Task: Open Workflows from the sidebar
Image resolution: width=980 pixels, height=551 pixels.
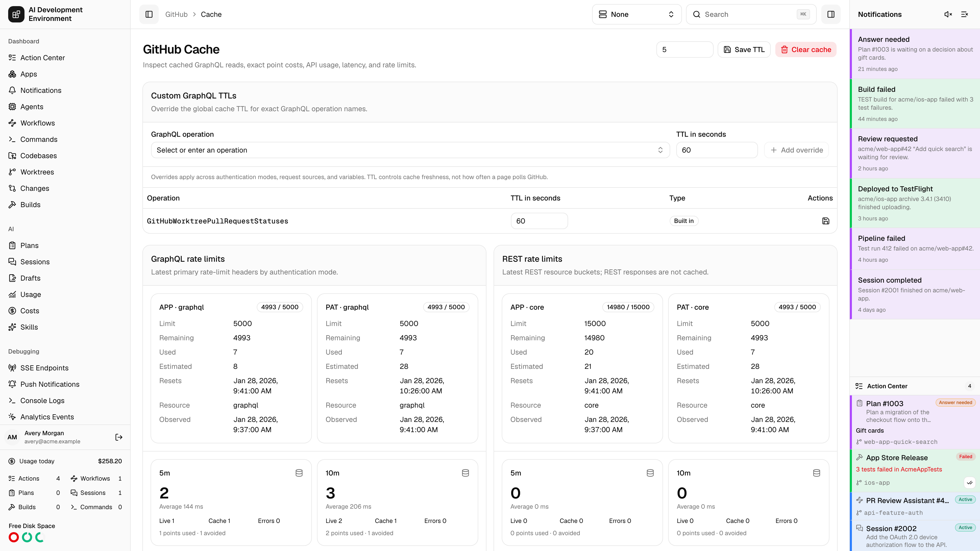Action: (65, 123)
